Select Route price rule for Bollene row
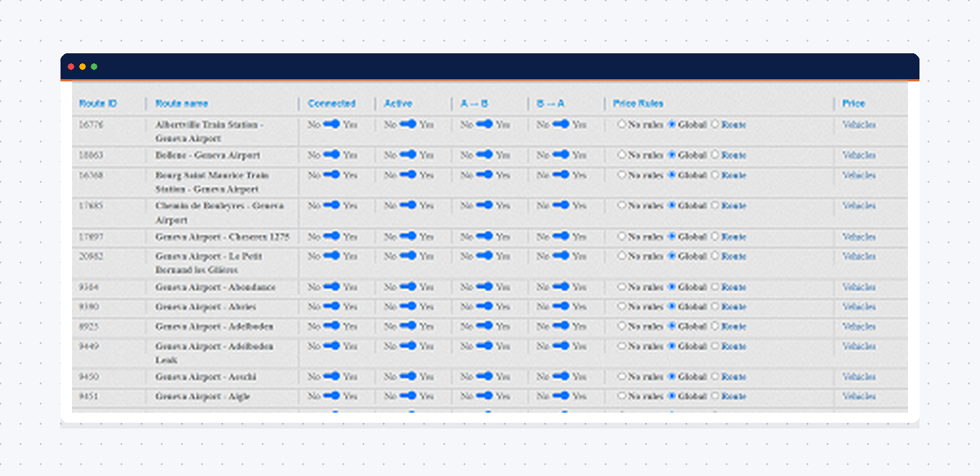Viewport: 980px width, 476px height. coord(715,155)
